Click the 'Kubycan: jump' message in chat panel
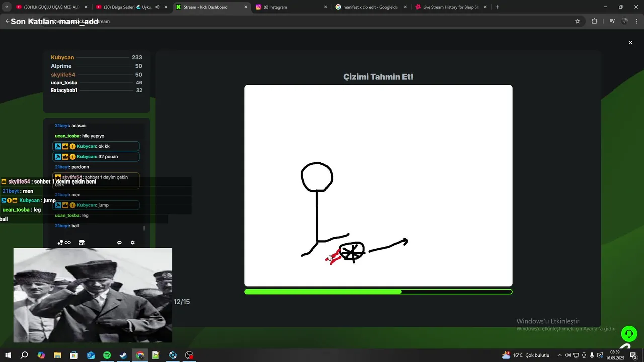644x362 pixels. [96, 205]
